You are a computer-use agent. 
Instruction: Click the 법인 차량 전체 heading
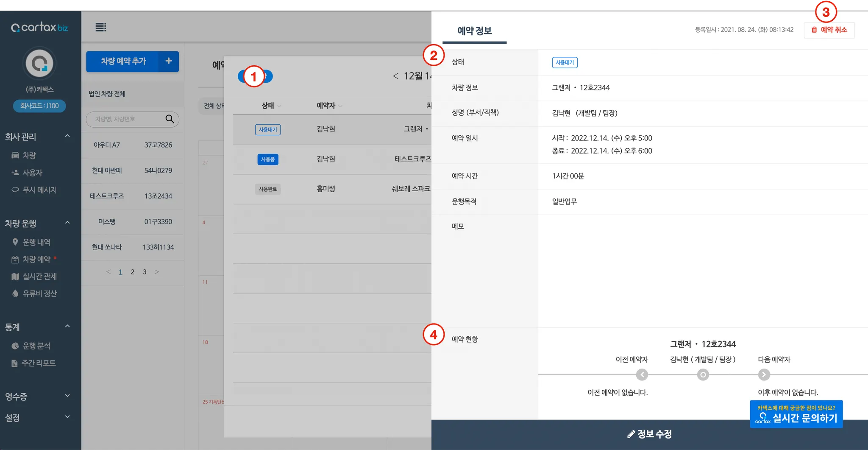coord(107,94)
